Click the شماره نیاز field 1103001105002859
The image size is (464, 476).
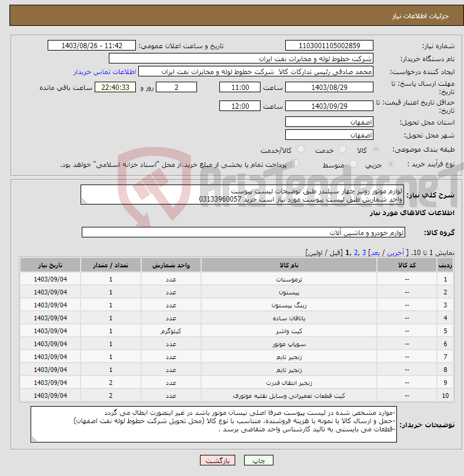pos(329,45)
